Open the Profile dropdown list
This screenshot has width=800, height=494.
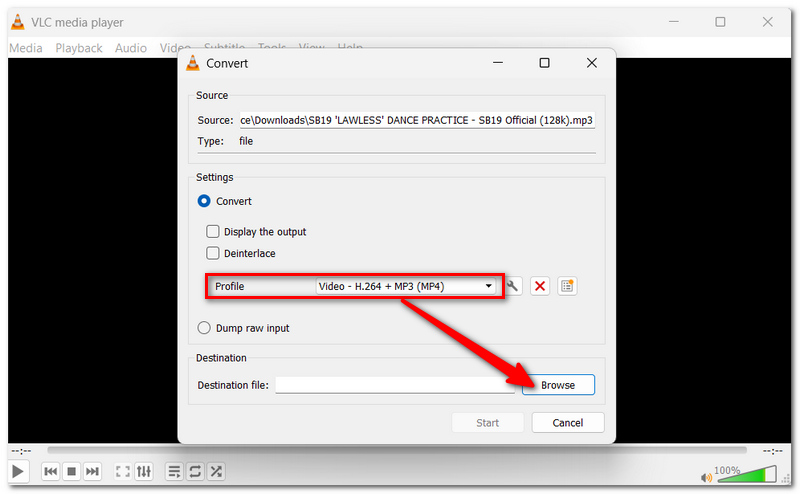click(x=406, y=286)
